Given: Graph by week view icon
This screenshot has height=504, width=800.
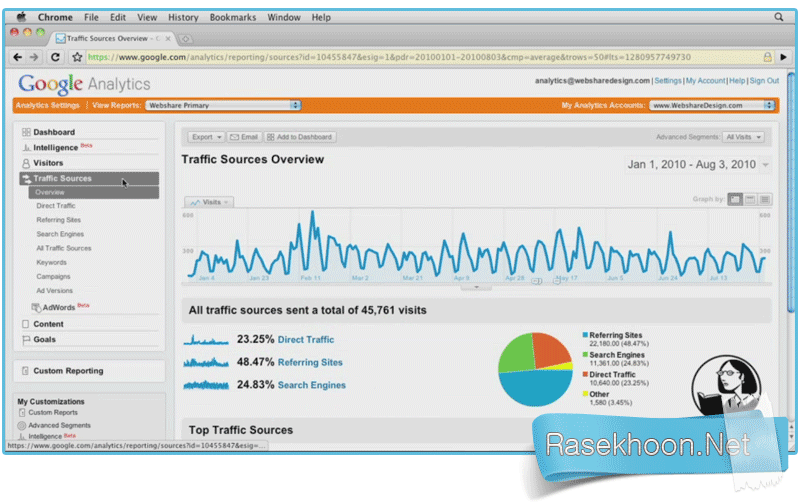Looking at the screenshot, I should 750,199.
